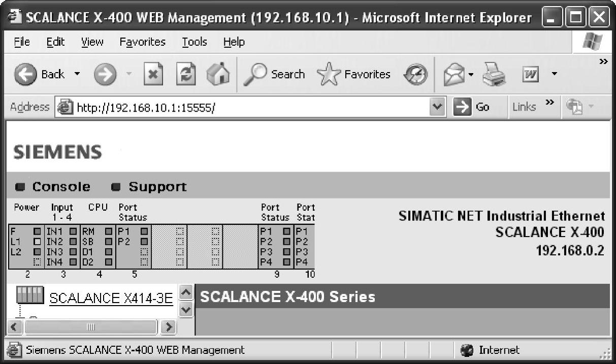Select the SCALANCE X414-3E tree item
616x364 pixels.
coord(111,299)
